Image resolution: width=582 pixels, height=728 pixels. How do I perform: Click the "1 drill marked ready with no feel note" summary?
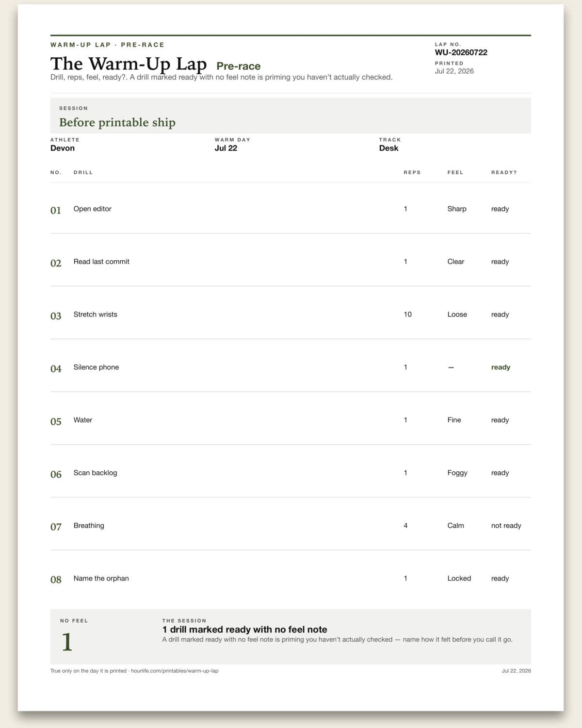[x=245, y=629]
